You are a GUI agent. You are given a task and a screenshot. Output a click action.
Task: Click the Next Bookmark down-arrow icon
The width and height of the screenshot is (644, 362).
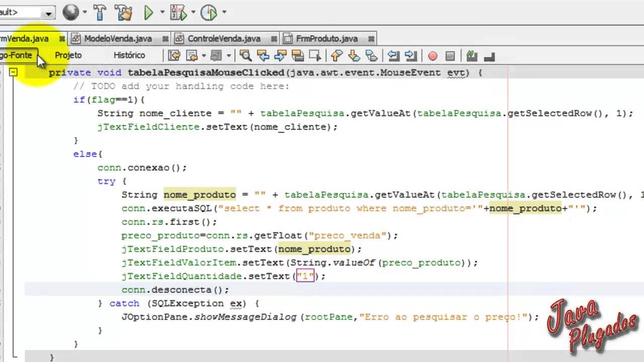pos(354,55)
